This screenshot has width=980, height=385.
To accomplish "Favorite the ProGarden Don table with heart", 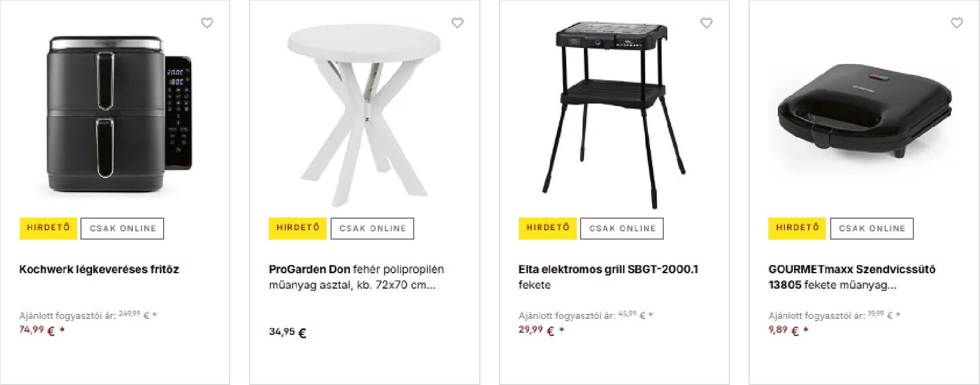I will pos(457,23).
